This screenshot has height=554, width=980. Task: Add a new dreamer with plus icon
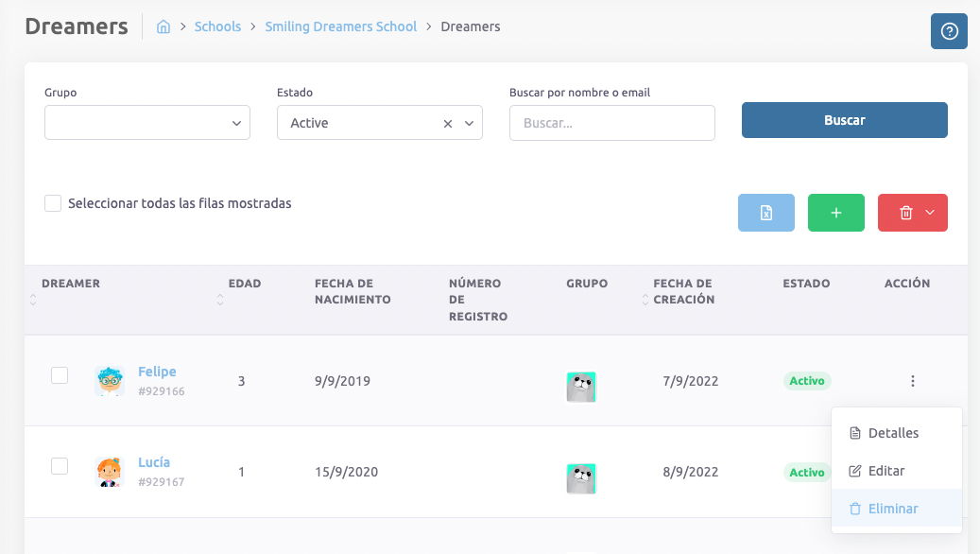(835, 213)
